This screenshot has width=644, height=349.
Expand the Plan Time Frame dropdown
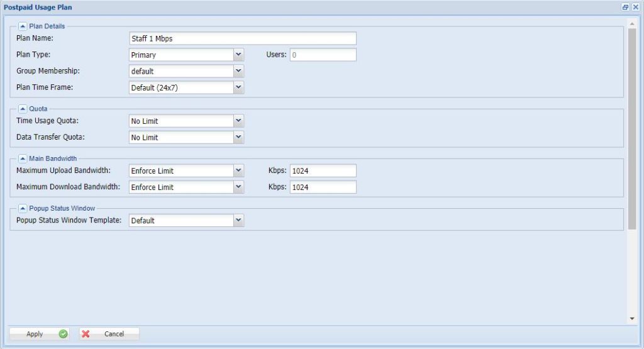(x=238, y=87)
